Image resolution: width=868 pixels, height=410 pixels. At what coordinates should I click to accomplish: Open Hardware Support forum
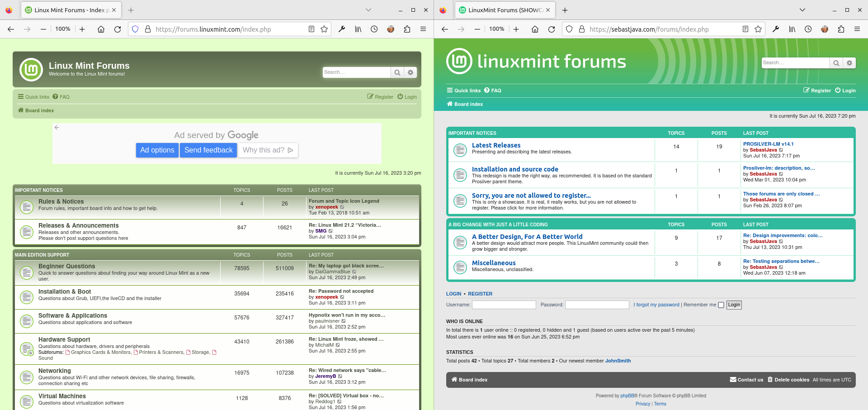coord(64,339)
